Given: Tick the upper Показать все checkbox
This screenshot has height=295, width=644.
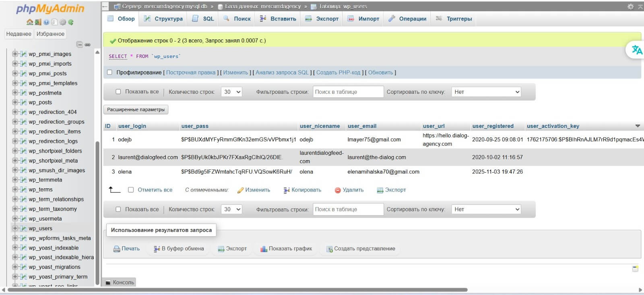Looking at the screenshot, I should point(118,92).
